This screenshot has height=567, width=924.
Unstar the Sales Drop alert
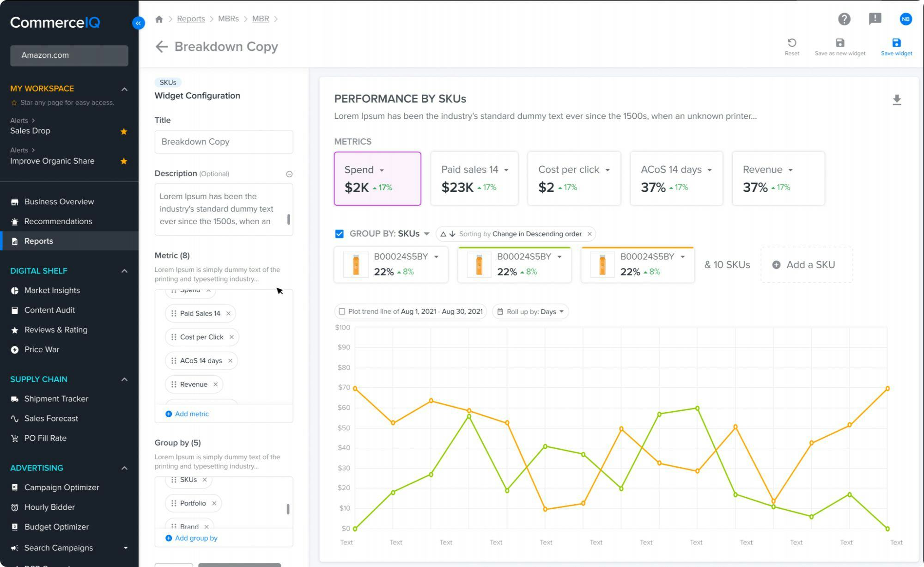coord(124,131)
